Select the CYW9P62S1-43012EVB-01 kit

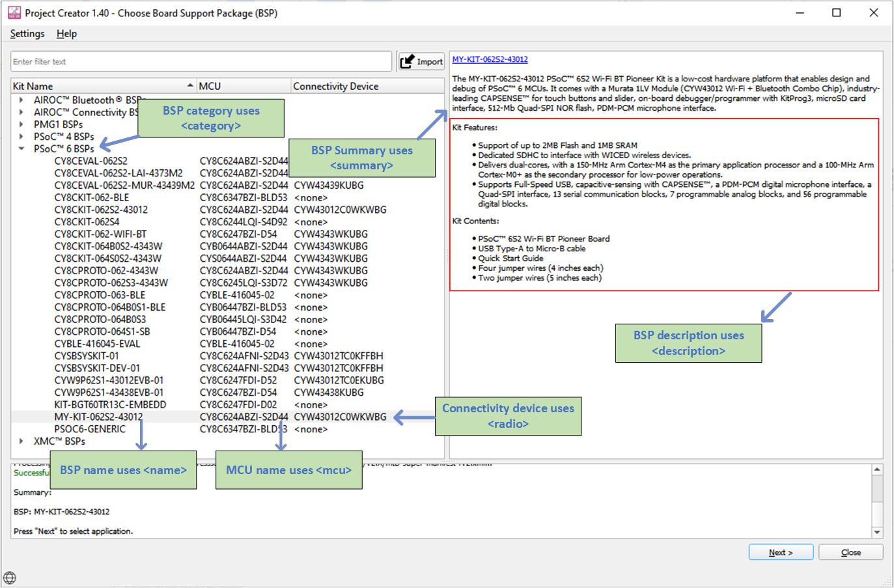[109, 380]
